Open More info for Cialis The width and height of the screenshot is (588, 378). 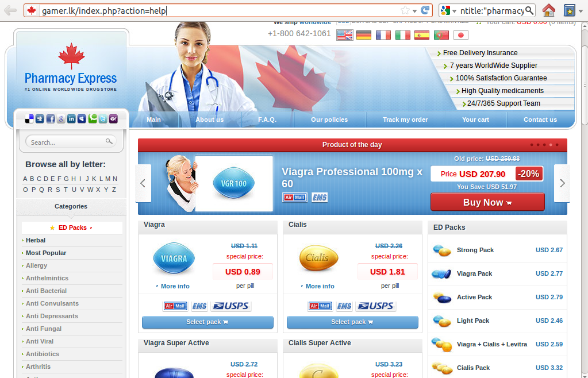tap(320, 286)
